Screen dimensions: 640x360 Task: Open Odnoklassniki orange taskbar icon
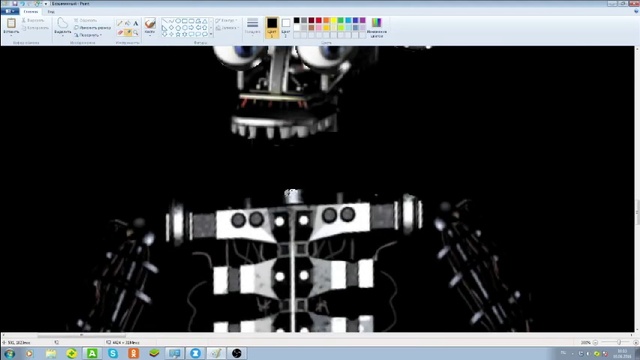pyautogui.click(x=133, y=353)
